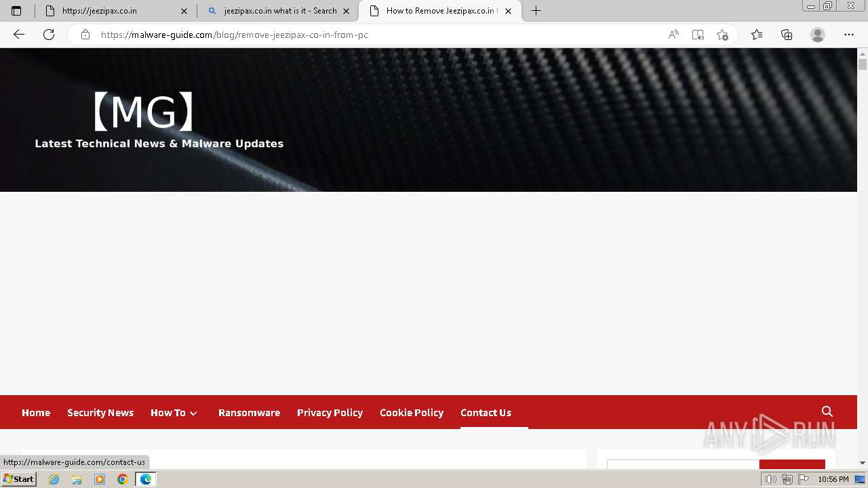Launch Chrome from taskbar
This screenshot has width=868, height=488.
123,479
